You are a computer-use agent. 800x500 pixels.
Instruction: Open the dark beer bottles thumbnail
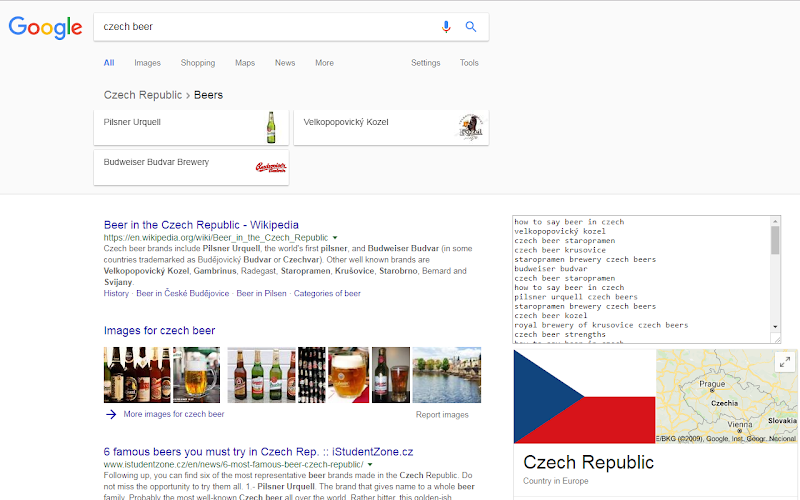coord(137,375)
